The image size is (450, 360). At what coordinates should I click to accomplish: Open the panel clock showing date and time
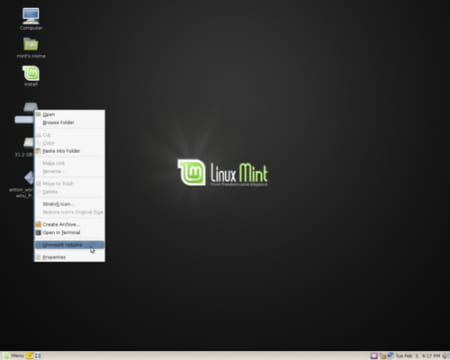coord(418,356)
